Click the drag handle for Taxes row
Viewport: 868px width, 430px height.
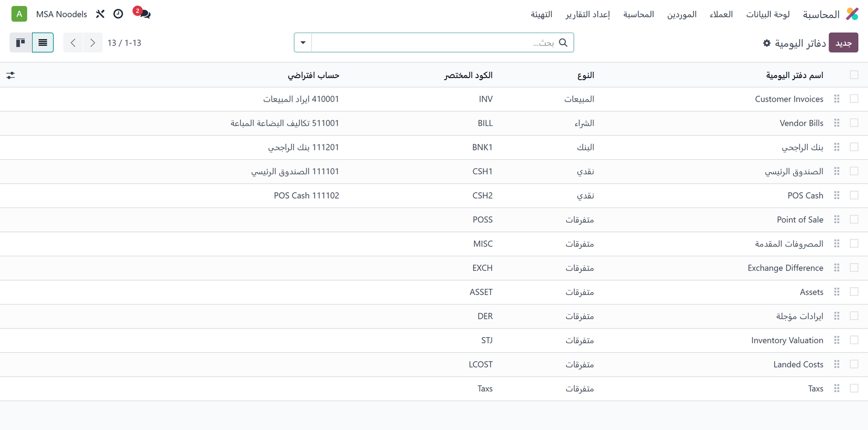(837, 389)
